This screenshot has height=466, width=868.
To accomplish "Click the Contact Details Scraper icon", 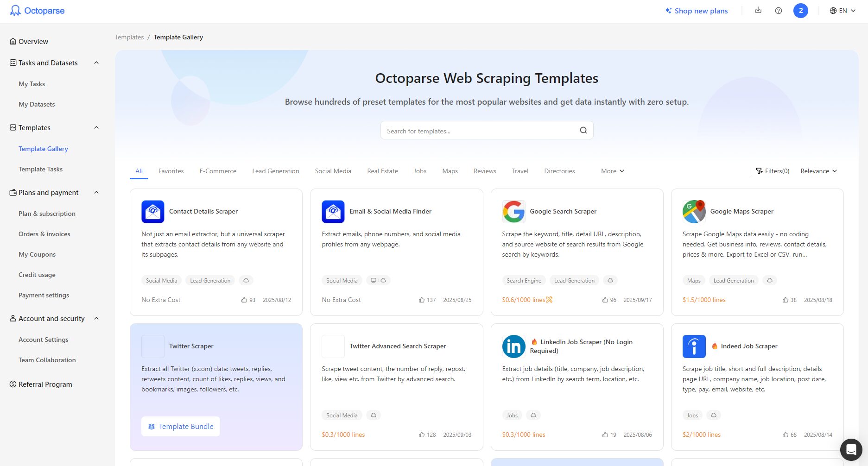I will tap(153, 212).
